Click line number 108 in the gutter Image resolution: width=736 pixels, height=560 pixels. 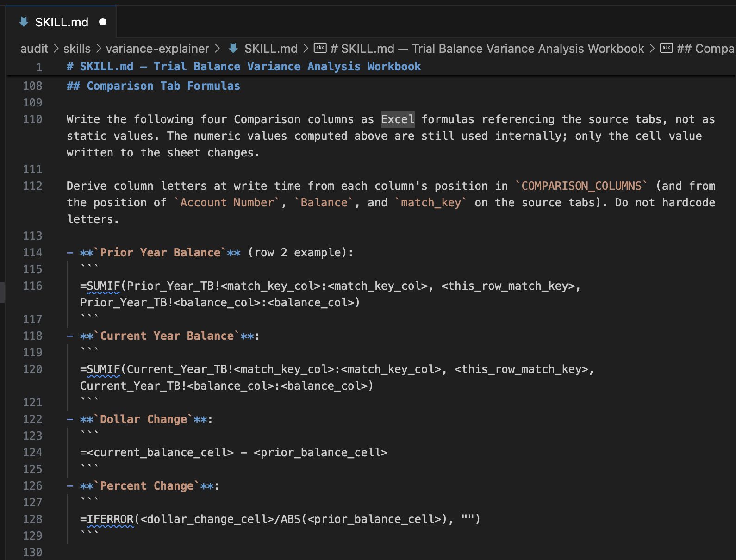pyautogui.click(x=32, y=86)
